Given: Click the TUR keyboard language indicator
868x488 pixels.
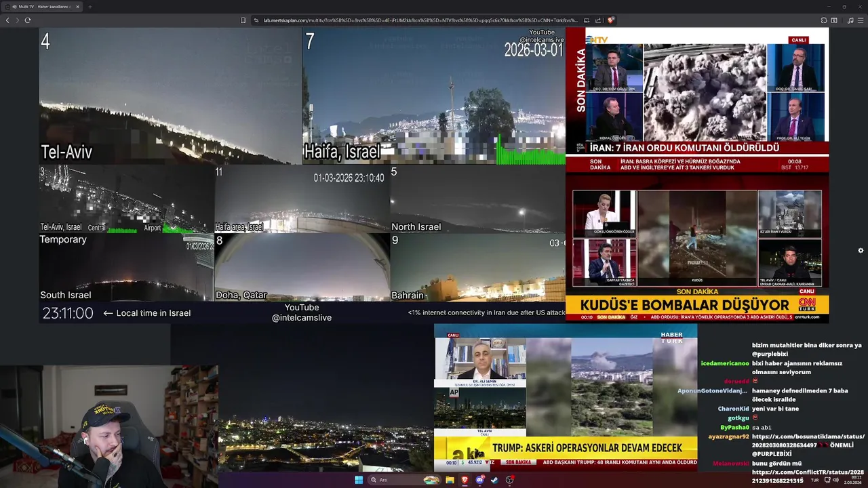Looking at the screenshot, I should coord(814,480).
